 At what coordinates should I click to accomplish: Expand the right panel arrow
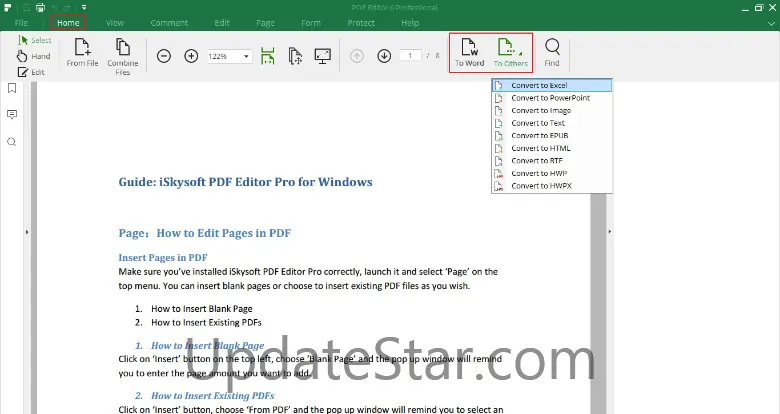coord(609,231)
